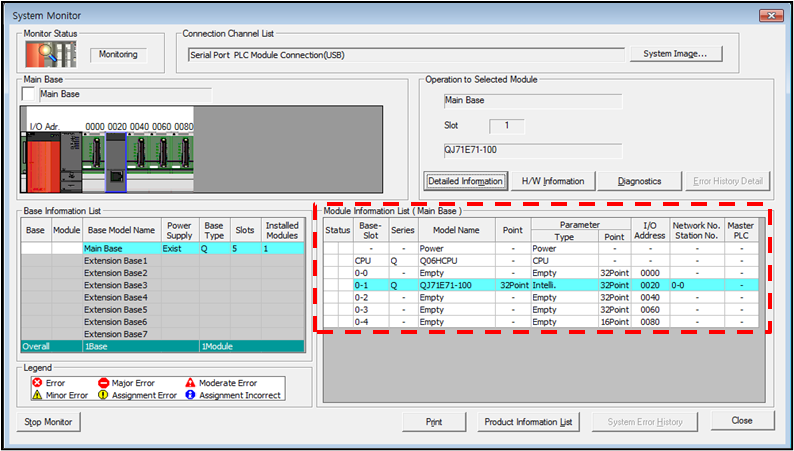The width and height of the screenshot is (794, 451).
Task: Click I/O address 0020 cell
Action: click(x=650, y=285)
